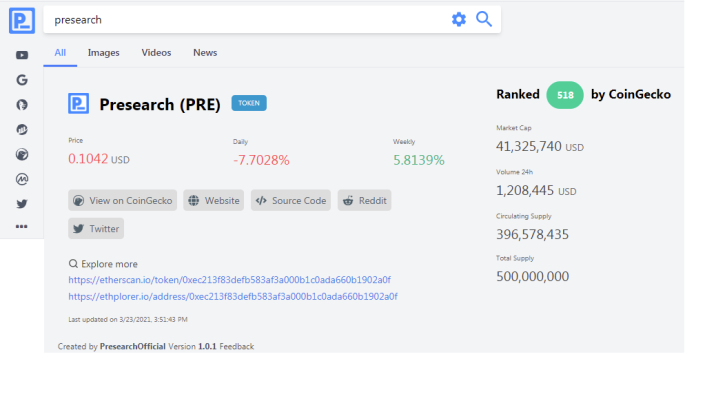Click the magnifying glass search button
This screenshot has height=412, width=716.
pyautogui.click(x=484, y=19)
